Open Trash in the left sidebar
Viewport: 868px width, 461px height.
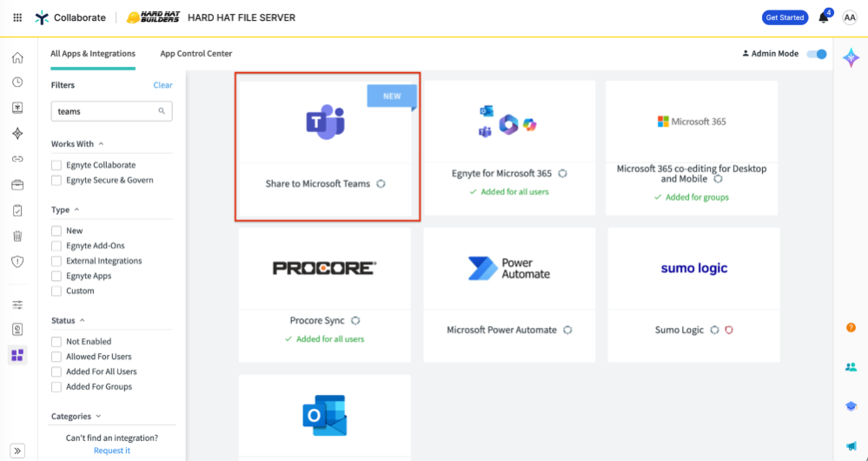point(17,237)
